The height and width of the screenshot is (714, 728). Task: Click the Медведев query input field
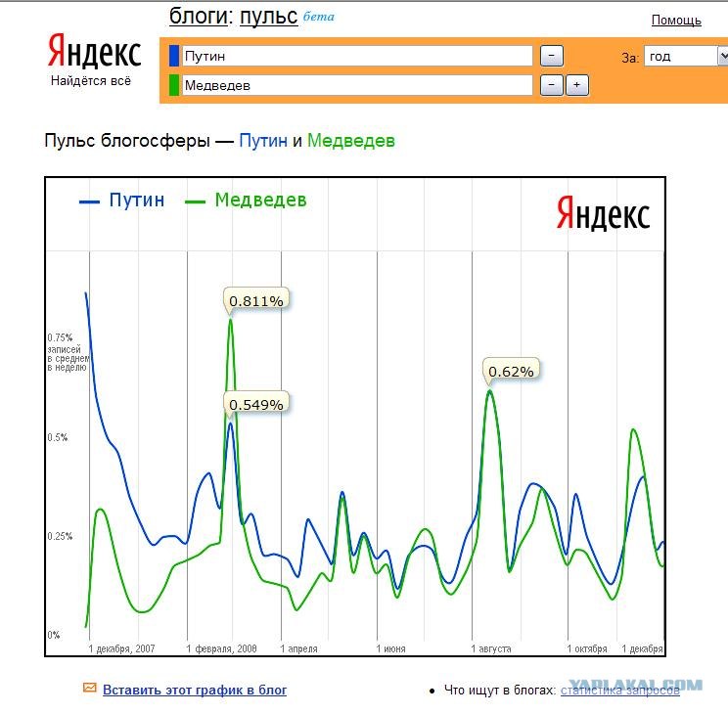(x=357, y=85)
